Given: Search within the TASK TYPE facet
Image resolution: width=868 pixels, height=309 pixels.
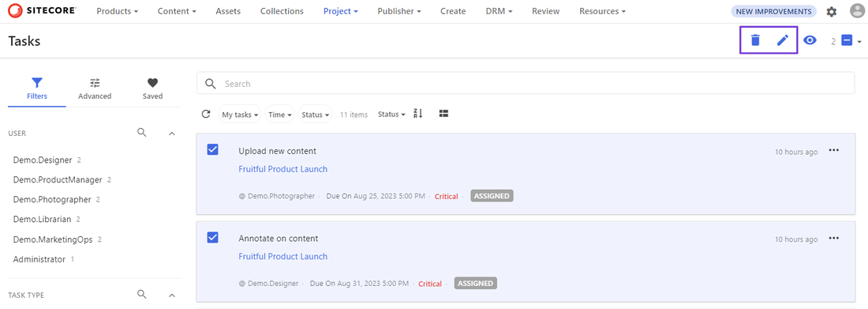Looking at the screenshot, I should coord(142,295).
